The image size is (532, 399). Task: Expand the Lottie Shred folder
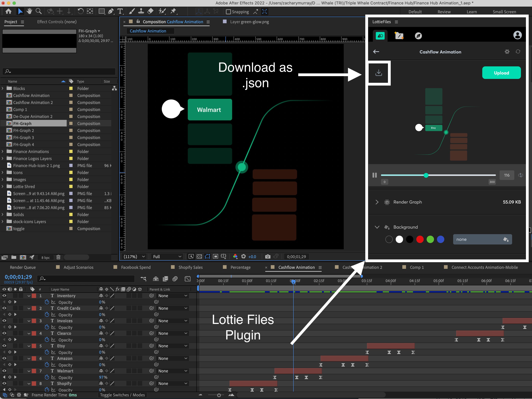click(3, 186)
